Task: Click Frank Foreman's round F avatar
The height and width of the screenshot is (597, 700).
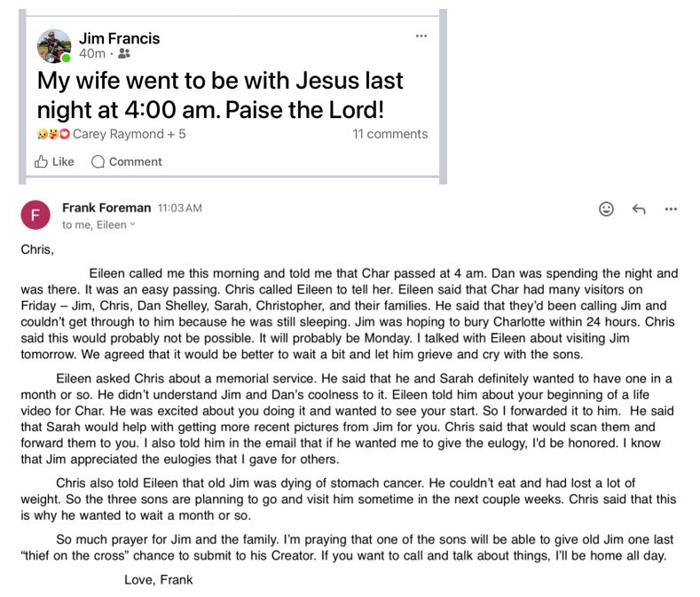Action: tap(35, 216)
